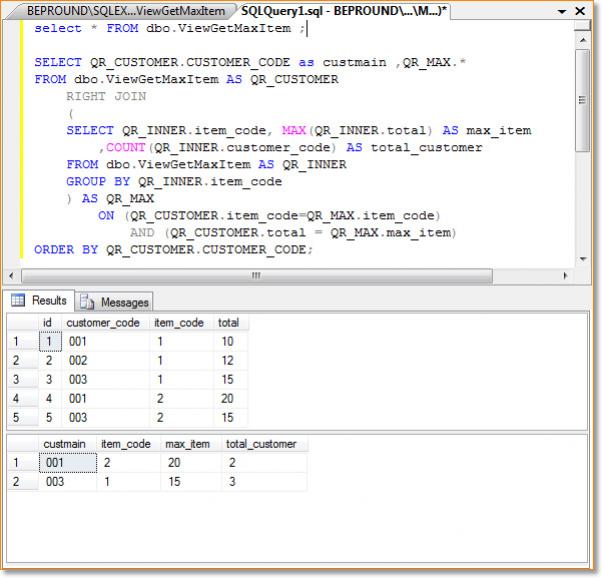The image size is (603, 579).
Task: Click the Results grid icon
Action: tap(18, 301)
